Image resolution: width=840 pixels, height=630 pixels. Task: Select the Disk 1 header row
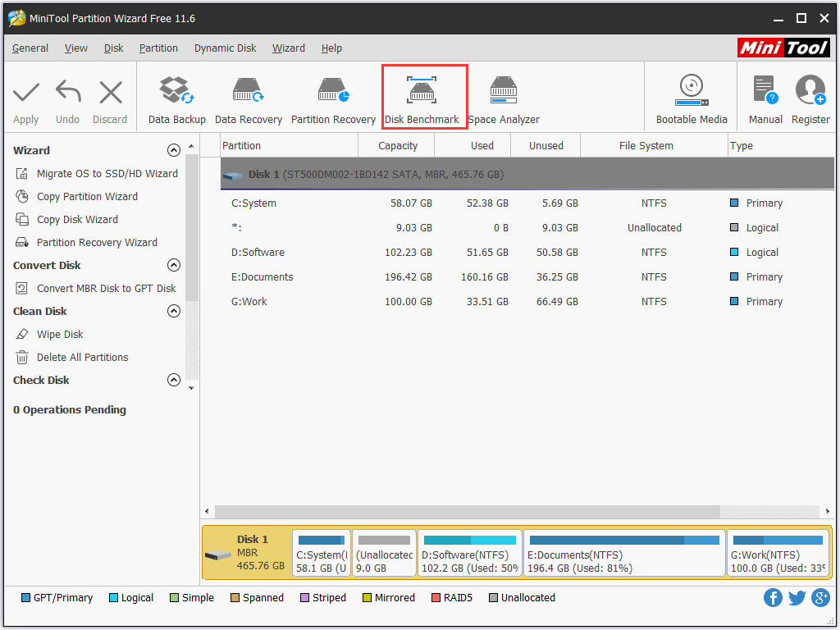(527, 174)
